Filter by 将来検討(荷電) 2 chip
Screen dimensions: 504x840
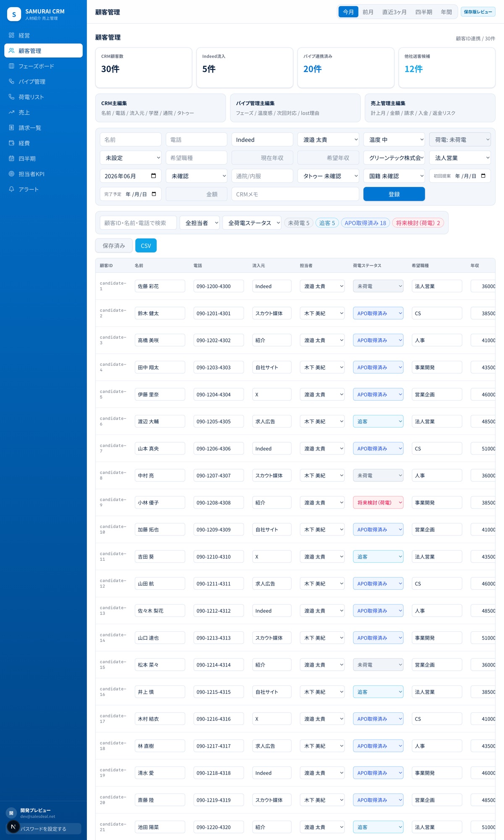click(418, 223)
